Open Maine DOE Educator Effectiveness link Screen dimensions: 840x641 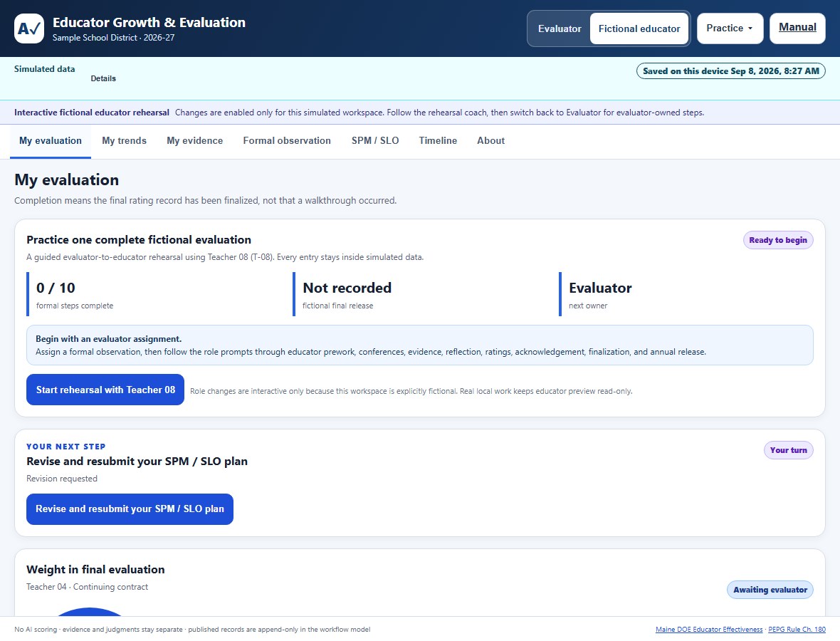(709, 629)
